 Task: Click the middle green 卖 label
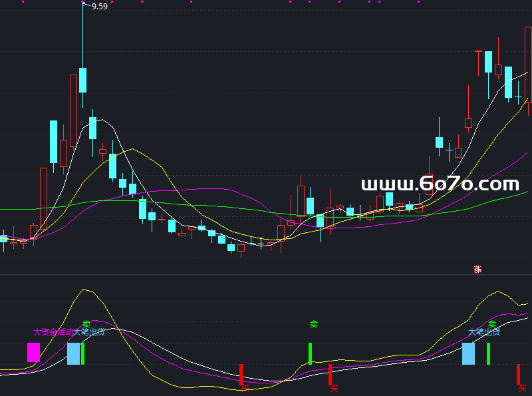pos(313,324)
